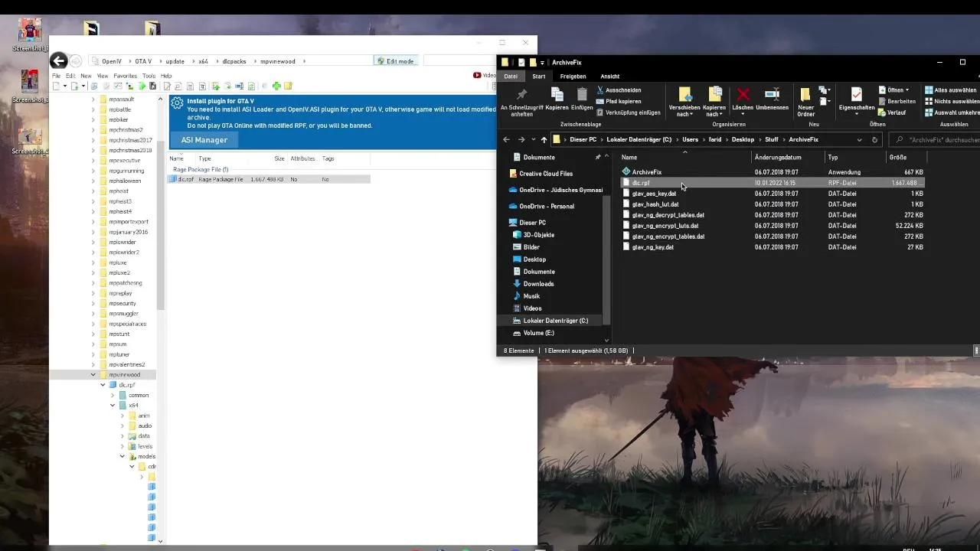The image size is (980, 551).
Task: Click Alles auswählen in ribbon
Action: (x=952, y=90)
